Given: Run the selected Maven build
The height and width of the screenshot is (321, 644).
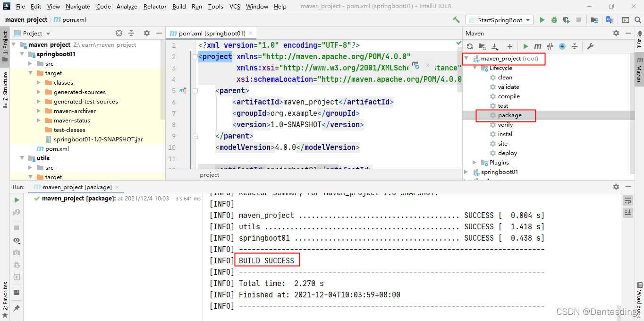Looking at the screenshot, I should (525, 46).
